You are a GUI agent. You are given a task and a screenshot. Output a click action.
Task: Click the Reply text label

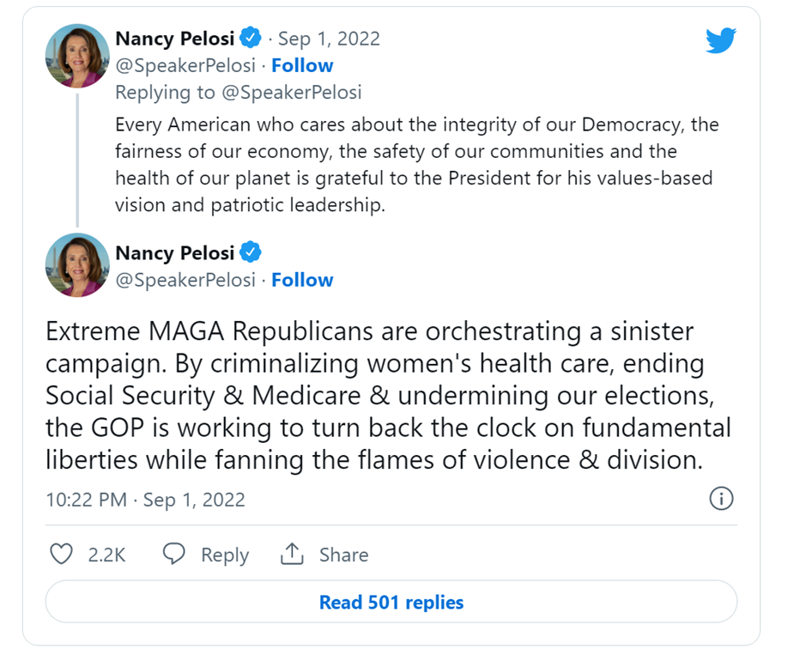[225, 555]
